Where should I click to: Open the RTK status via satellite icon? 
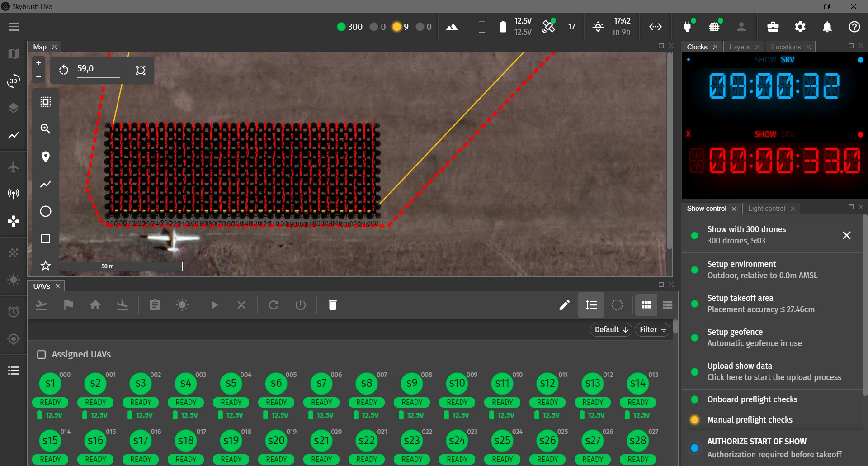click(548, 26)
